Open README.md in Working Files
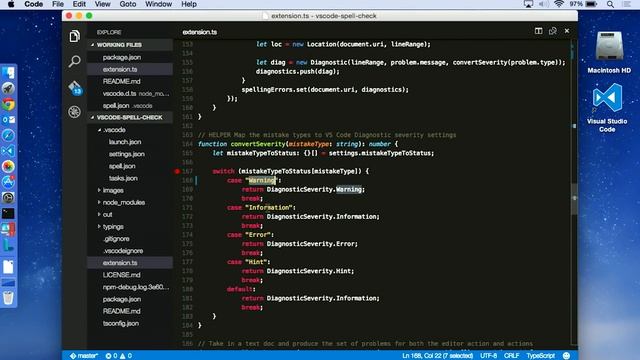 point(130,82)
